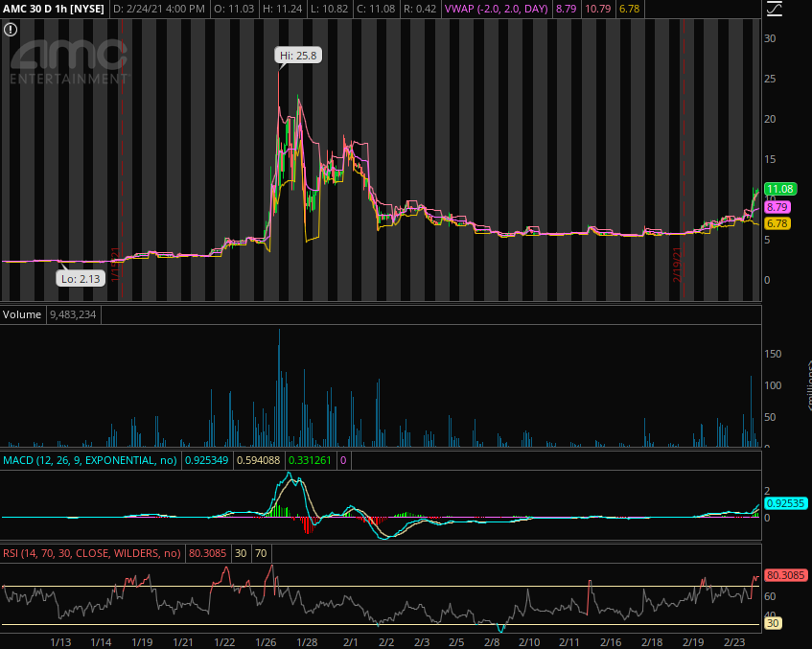Image resolution: width=812 pixels, height=649 pixels.
Task: Click the low price L: 10.82
Action: coord(330,9)
